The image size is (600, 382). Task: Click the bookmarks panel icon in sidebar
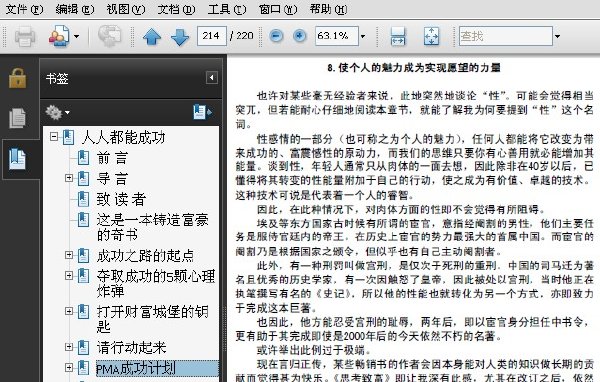point(18,159)
